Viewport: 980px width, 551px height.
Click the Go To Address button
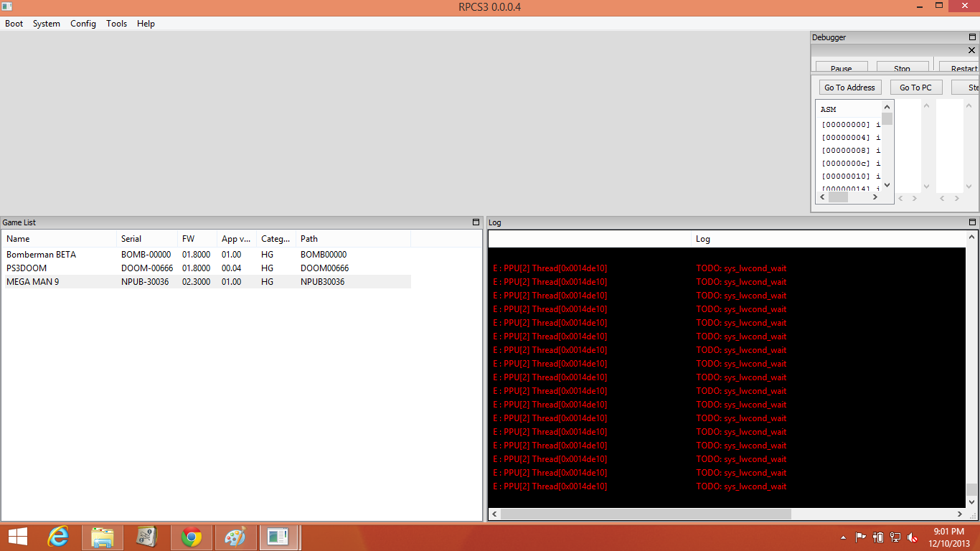pyautogui.click(x=849, y=88)
